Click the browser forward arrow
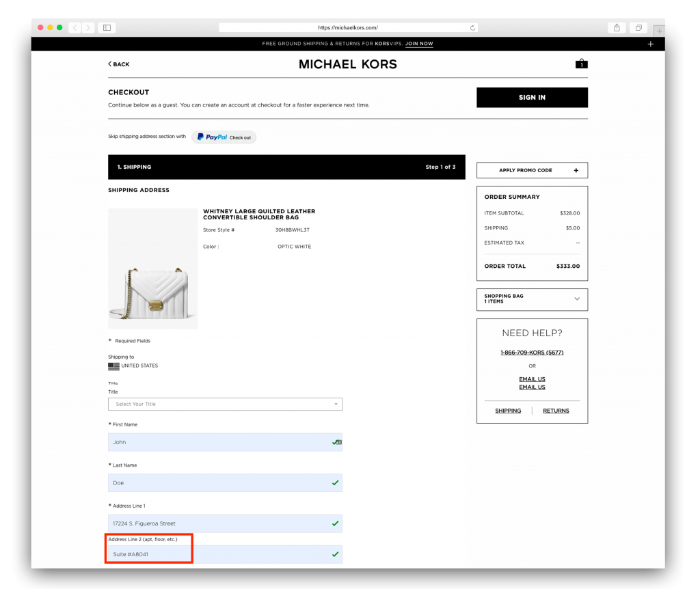The width and height of the screenshot is (700, 589). click(88, 27)
